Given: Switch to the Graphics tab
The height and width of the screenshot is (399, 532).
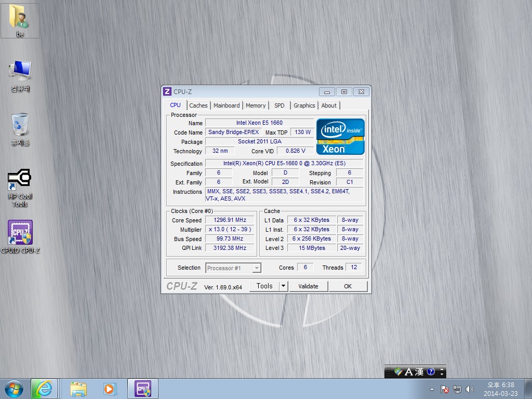Looking at the screenshot, I should click(x=304, y=105).
